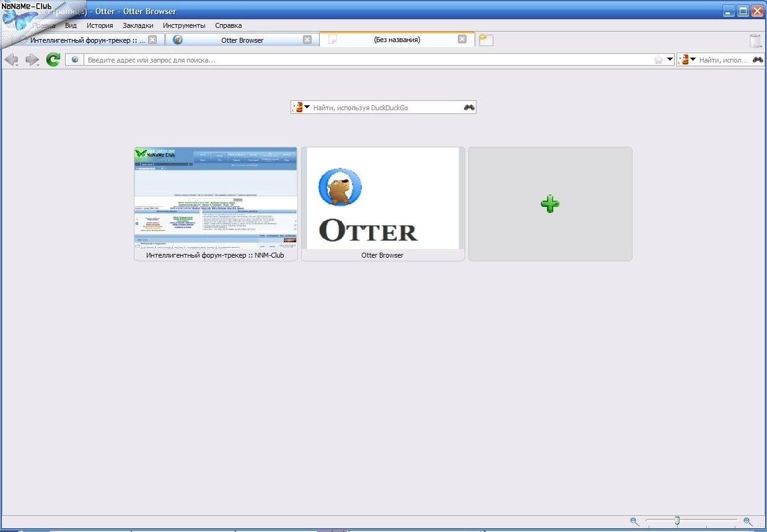The width and height of the screenshot is (767, 532).
Task: Open the closed tabs trash icon
Action: (755, 41)
